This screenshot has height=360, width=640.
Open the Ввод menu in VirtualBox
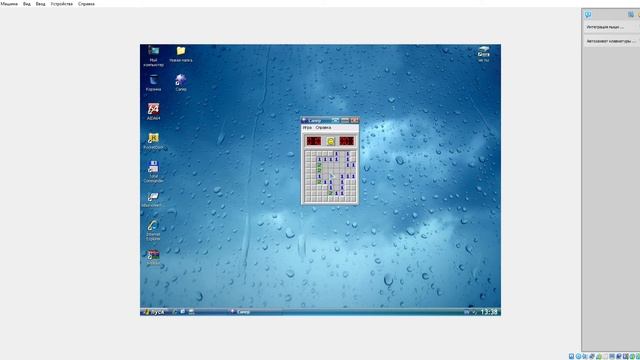(40, 4)
